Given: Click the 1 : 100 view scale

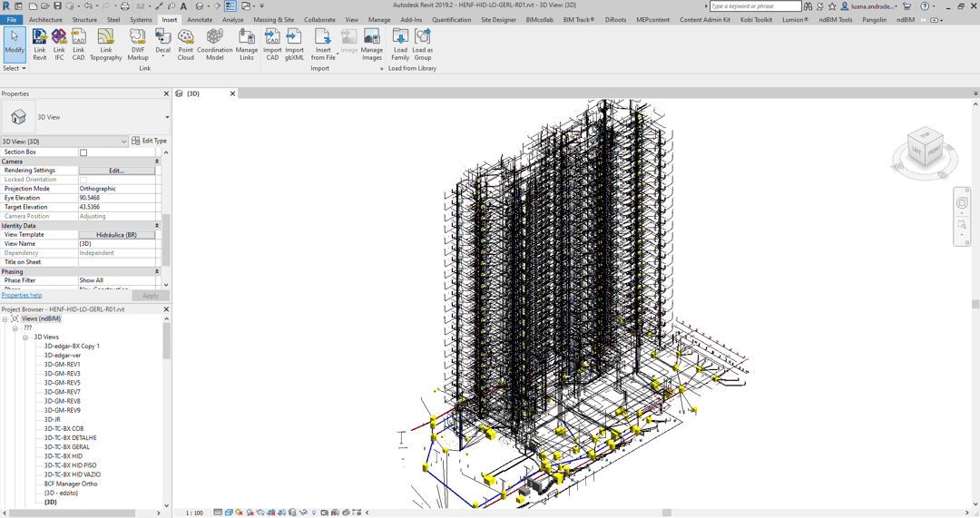Looking at the screenshot, I should [194, 513].
